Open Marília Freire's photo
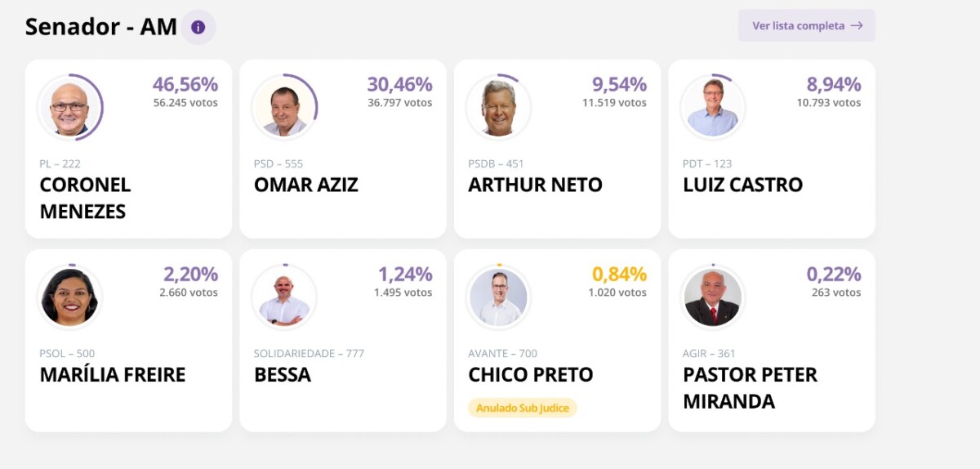This screenshot has height=469, width=980. (69, 297)
